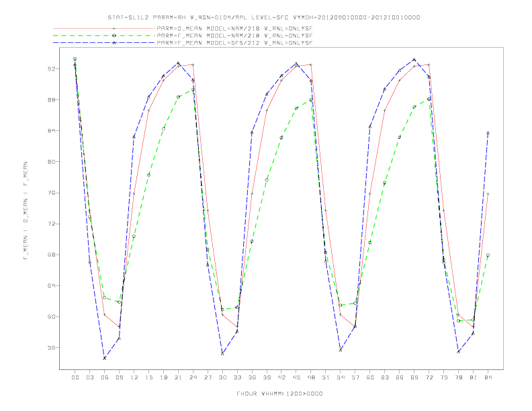This screenshot has height=411, width=532.
Task: Click the x-axis tick label 15
Action: tap(148, 377)
